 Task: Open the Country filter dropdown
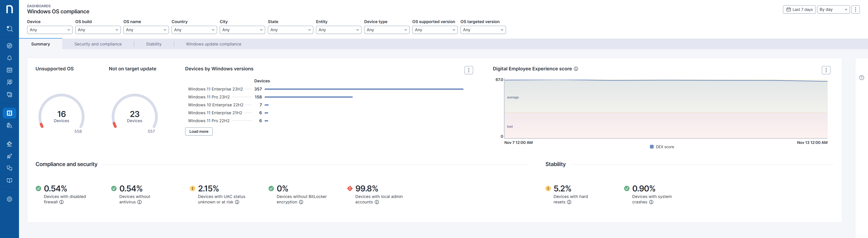(x=194, y=30)
